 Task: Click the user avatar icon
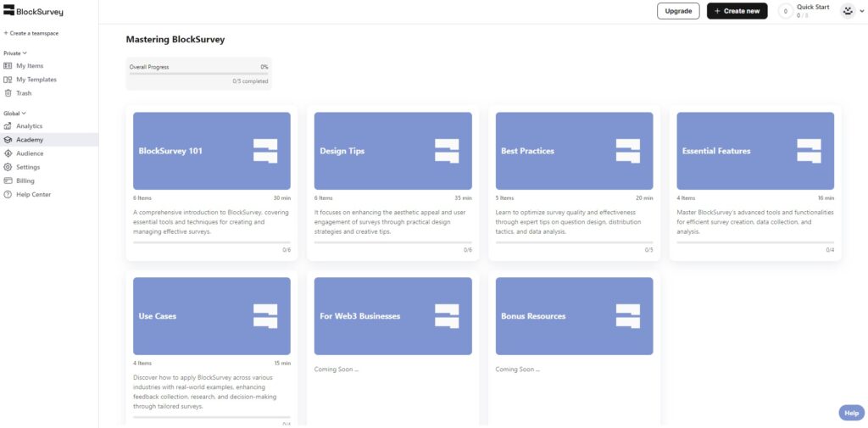[x=848, y=10]
